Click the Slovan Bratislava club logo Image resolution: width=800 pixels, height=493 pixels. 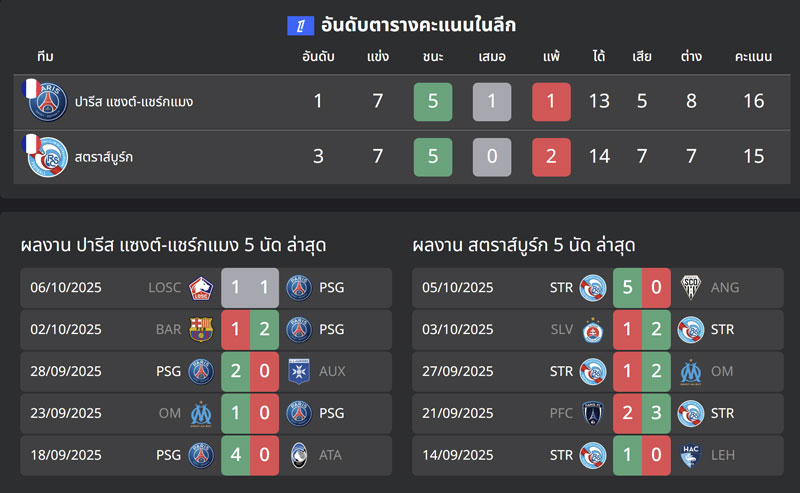592,329
